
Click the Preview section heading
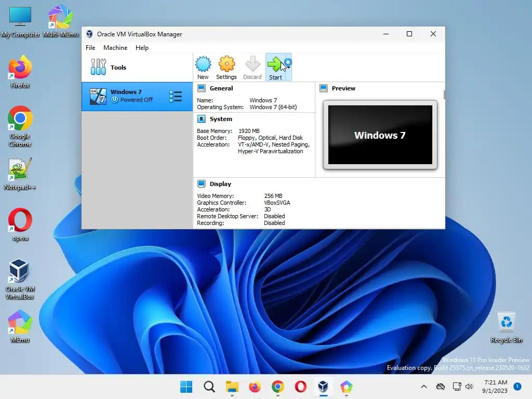click(343, 88)
